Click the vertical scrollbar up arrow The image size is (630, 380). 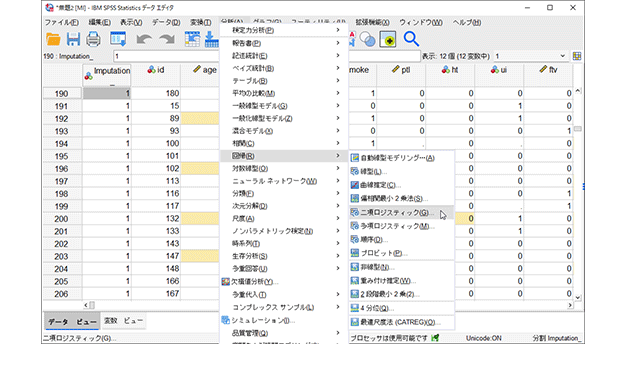578,91
